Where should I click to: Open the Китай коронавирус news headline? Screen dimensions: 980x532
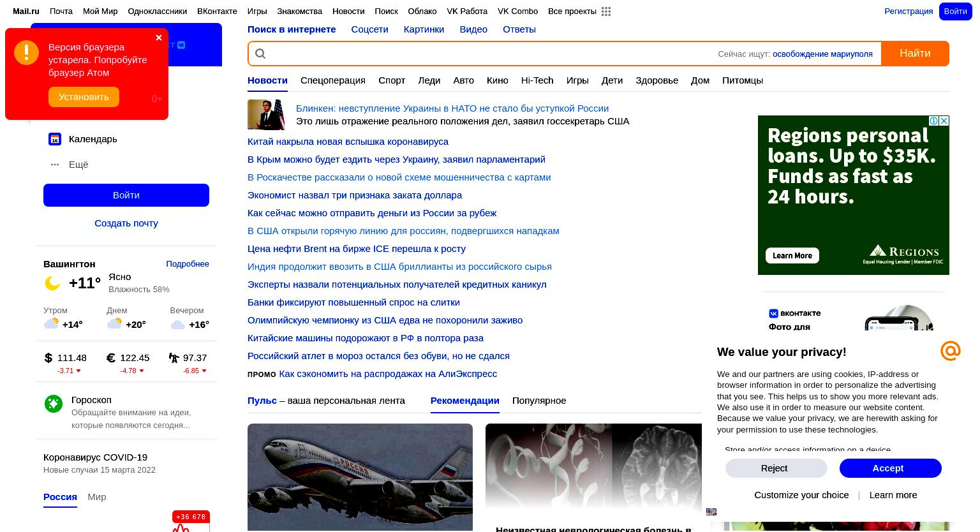(x=348, y=142)
